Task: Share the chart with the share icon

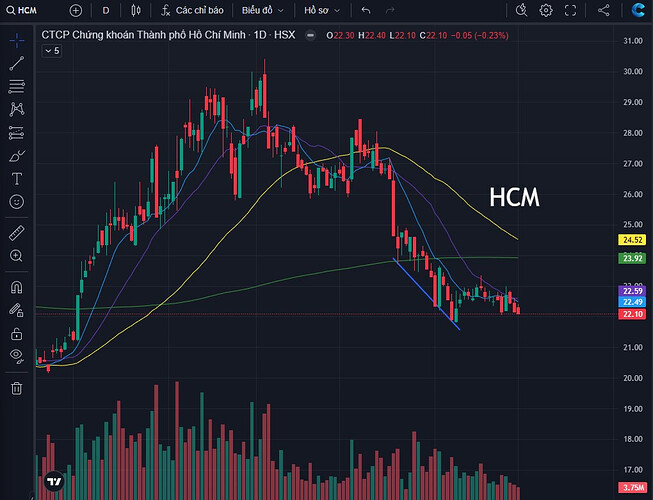Action: click(603, 10)
